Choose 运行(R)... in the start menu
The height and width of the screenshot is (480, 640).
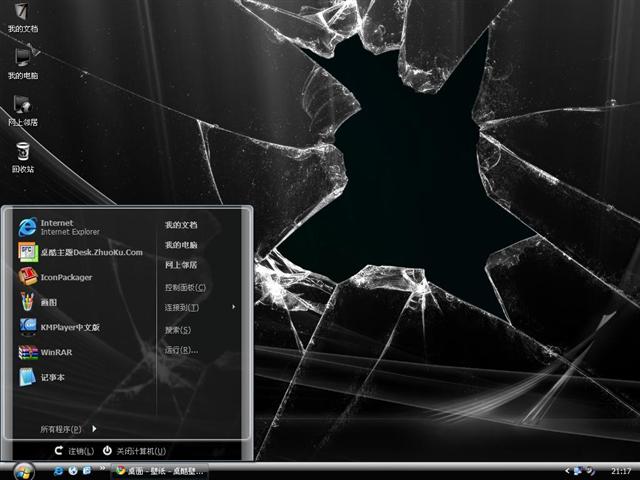pos(181,350)
